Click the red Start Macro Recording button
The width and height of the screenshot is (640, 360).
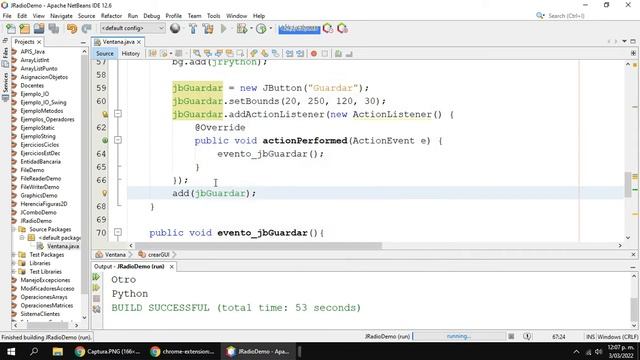click(x=314, y=53)
